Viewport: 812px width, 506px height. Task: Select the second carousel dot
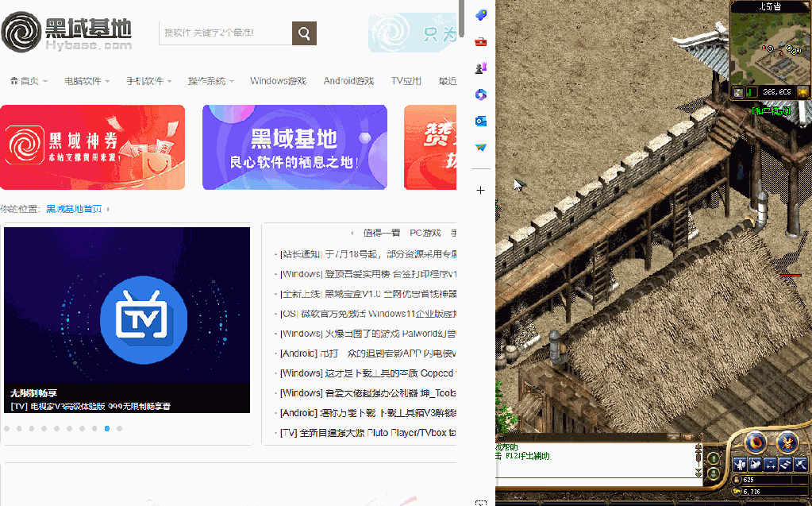(x=19, y=428)
